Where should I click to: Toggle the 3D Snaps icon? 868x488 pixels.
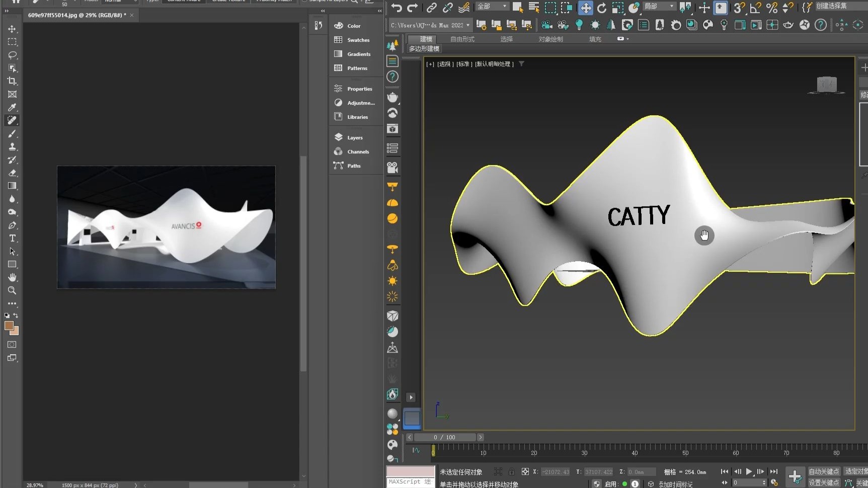tap(739, 8)
